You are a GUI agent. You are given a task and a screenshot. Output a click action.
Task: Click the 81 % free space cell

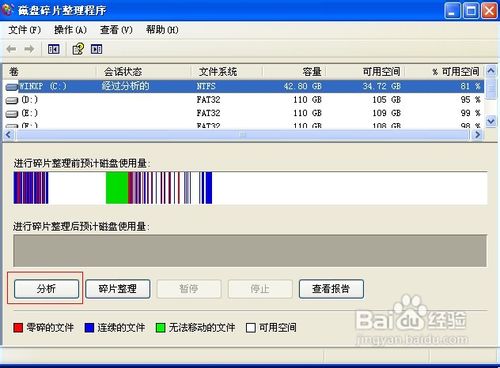pyautogui.click(x=471, y=86)
